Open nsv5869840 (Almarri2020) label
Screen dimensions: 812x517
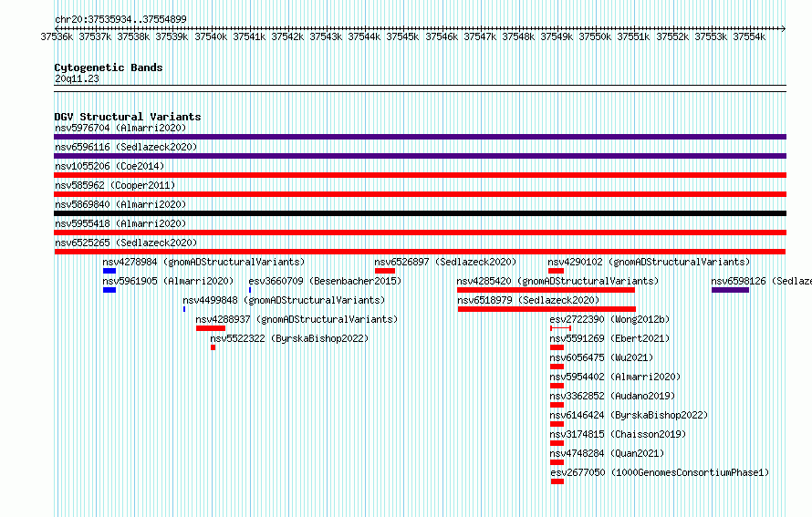coord(120,204)
